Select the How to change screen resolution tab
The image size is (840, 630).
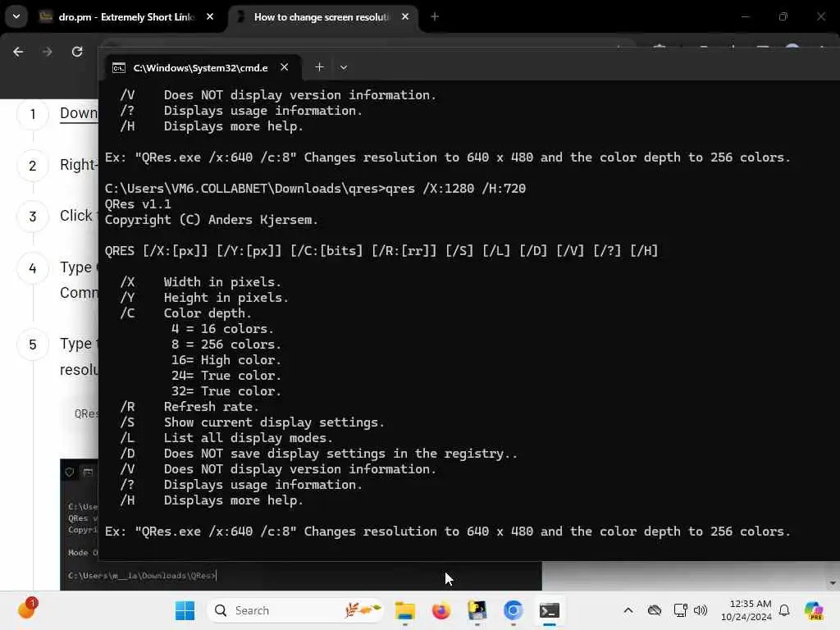[322, 17]
